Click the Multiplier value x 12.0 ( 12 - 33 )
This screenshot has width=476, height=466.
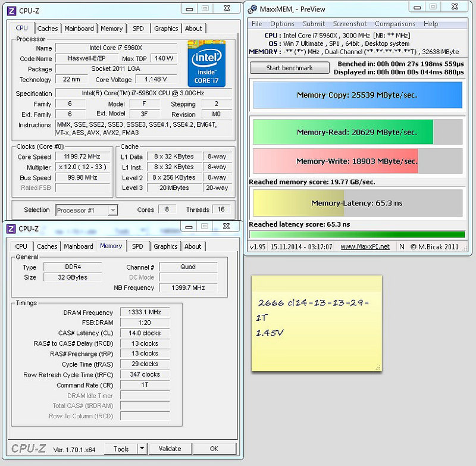coord(82,167)
